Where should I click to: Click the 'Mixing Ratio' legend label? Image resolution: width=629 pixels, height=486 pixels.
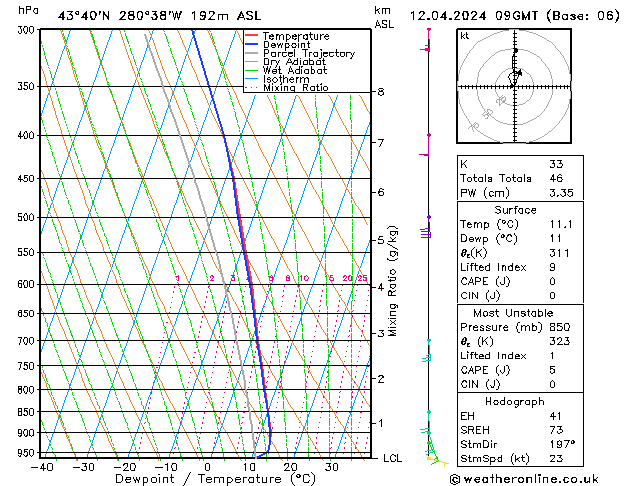tap(296, 87)
